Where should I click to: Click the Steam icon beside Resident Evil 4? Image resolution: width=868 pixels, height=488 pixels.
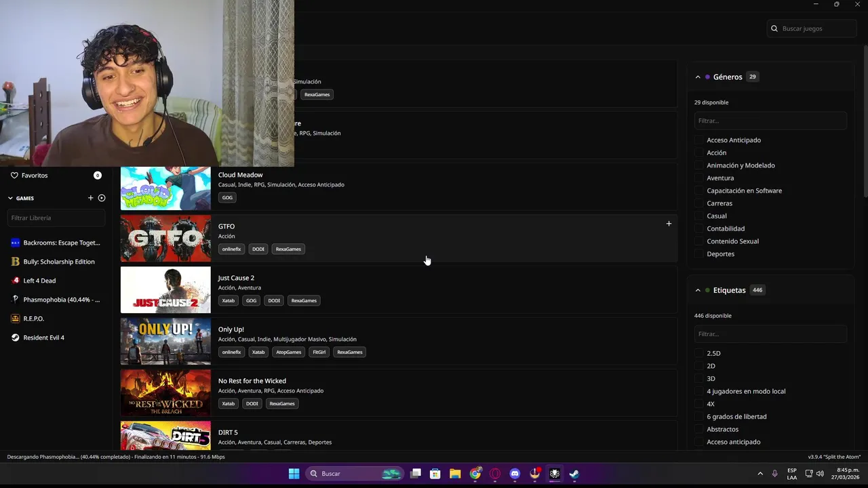16,338
